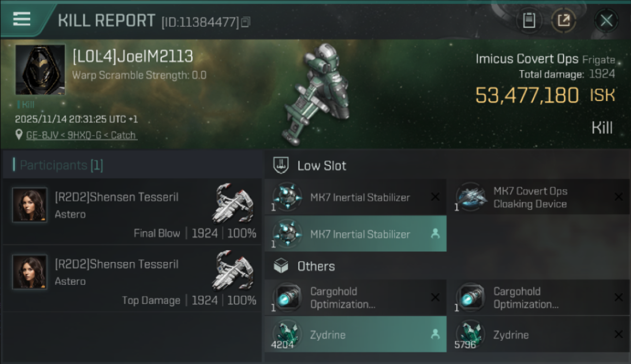
Task: Click the Low Slot section header
Action: click(x=321, y=165)
